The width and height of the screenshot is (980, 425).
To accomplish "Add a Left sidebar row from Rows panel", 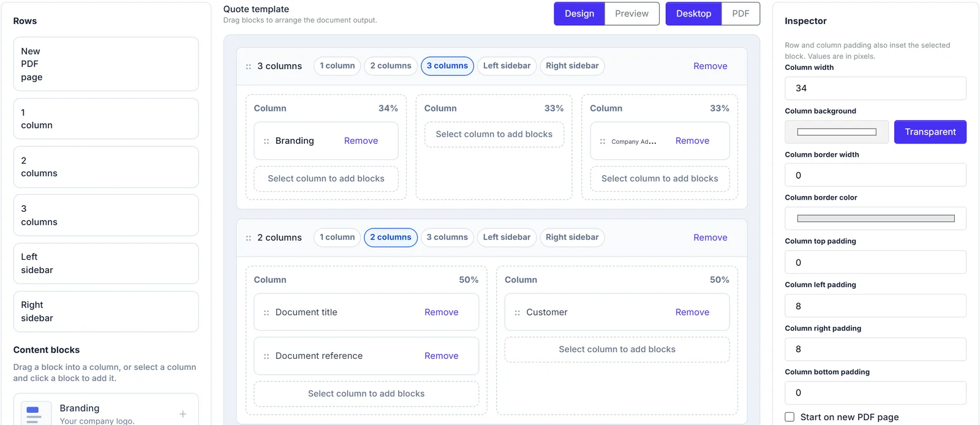I will pyautogui.click(x=106, y=263).
